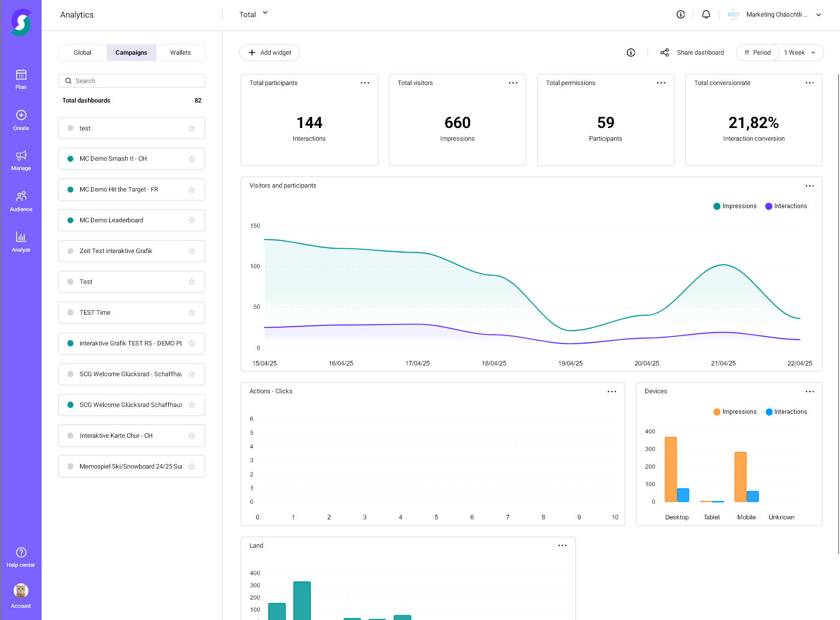Switch to the Wallets tab
840x620 pixels.
pos(180,52)
